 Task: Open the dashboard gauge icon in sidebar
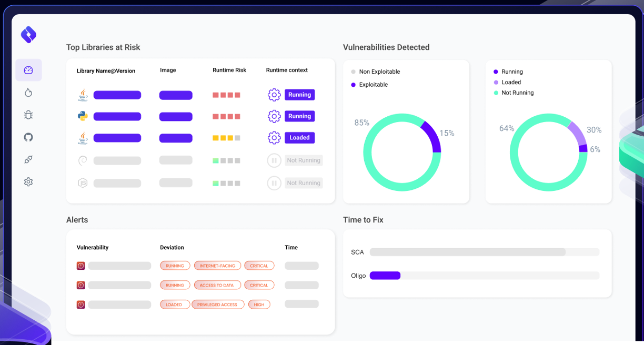pos(28,70)
